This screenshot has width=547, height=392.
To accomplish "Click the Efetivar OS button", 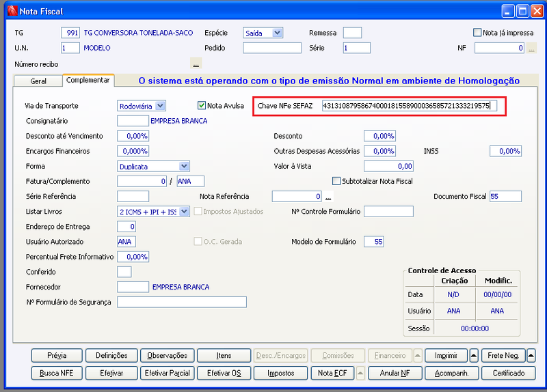I will point(224,373).
